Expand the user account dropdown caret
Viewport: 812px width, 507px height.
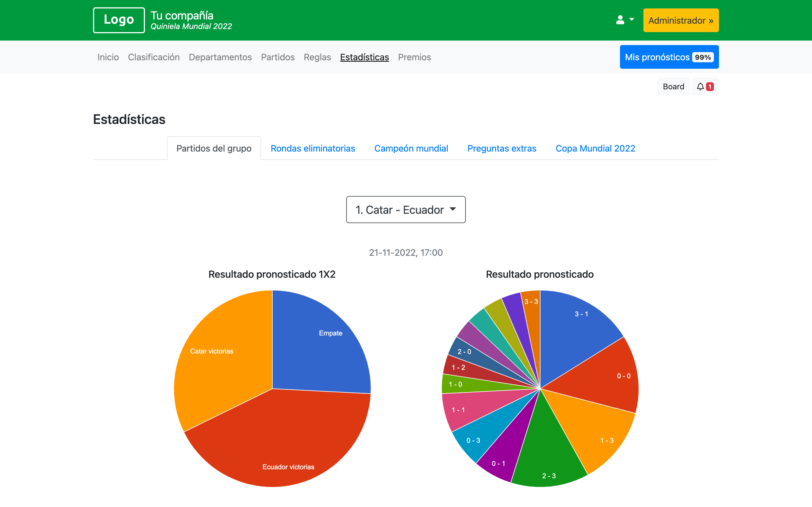(x=632, y=19)
